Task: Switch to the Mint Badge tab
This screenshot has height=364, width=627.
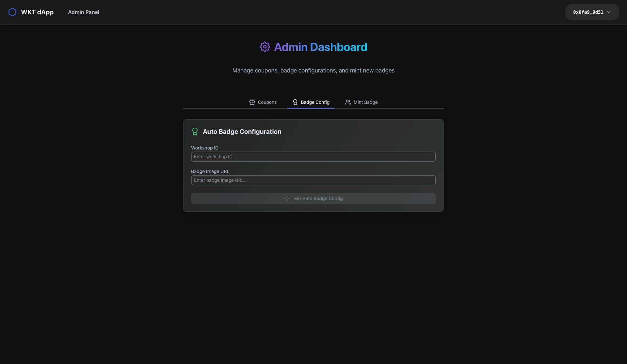Action: tap(365, 102)
